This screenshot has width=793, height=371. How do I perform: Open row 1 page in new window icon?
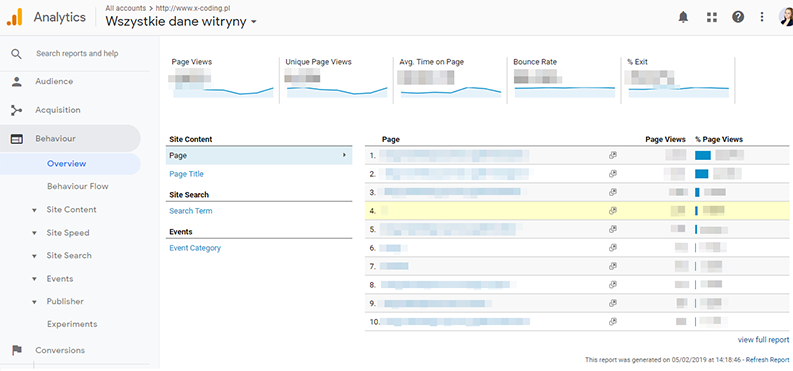coord(612,156)
